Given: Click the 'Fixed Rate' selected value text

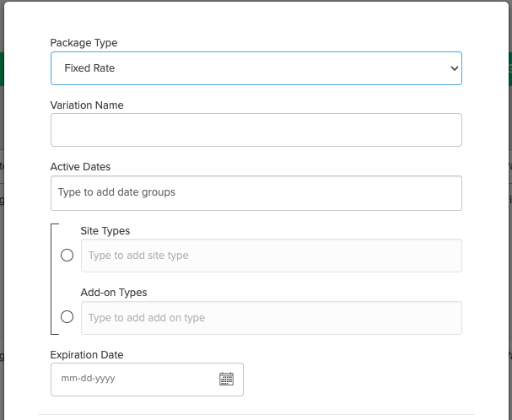Looking at the screenshot, I should tap(89, 67).
